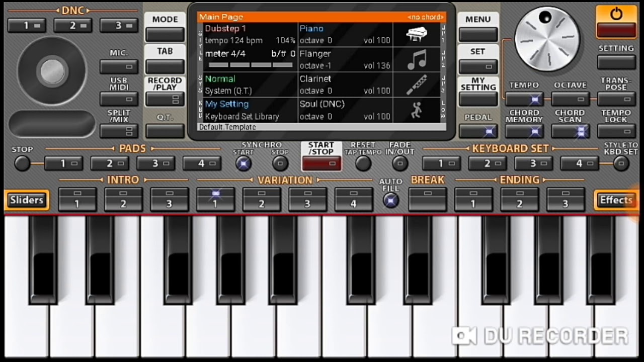Open MY SETTING button
The image size is (644, 362).
(478, 99)
